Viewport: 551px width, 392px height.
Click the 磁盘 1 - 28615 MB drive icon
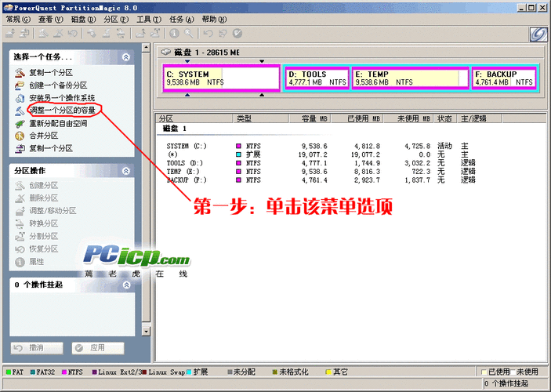click(165, 52)
